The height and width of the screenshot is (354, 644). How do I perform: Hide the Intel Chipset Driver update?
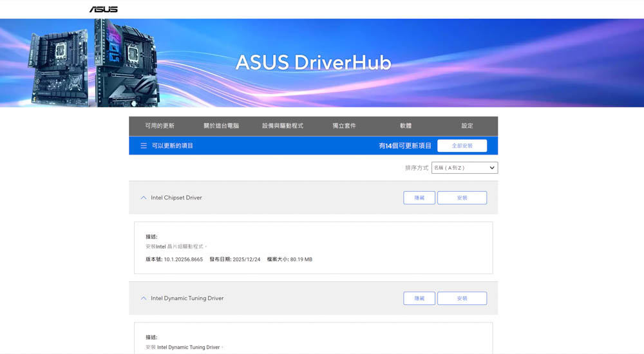pos(419,198)
